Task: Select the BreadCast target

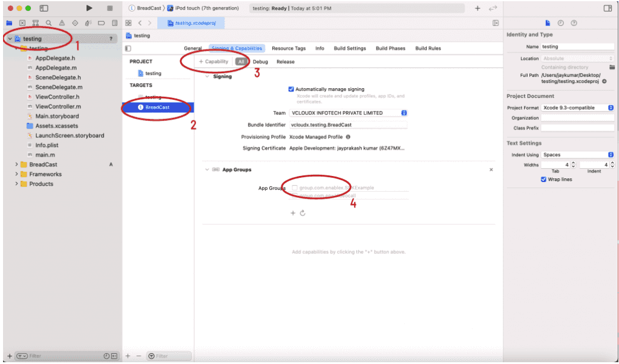Action: [x=159, y=107]
